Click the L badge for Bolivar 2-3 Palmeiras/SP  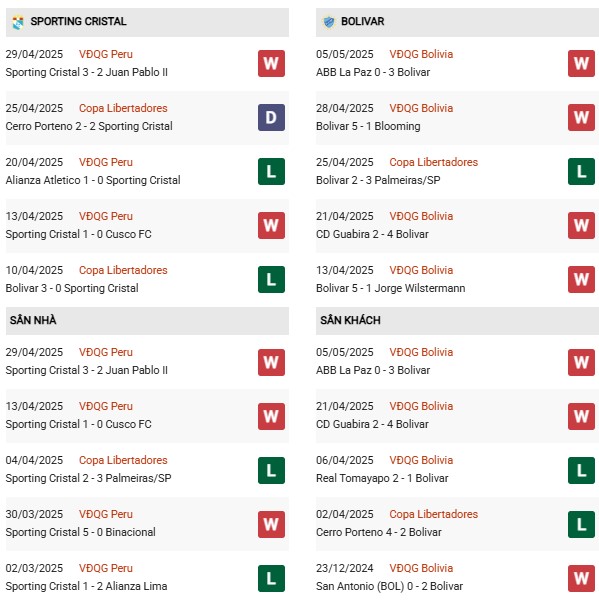[581, 171]
